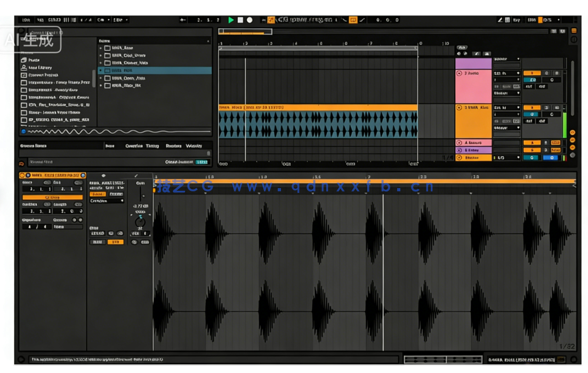Select User Library in the browser sidebar
The image size is (588, 373).
pos(41,68)
